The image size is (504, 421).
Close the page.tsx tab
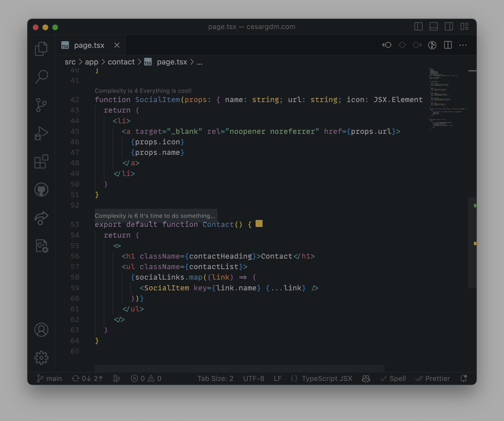pos(117,45)
